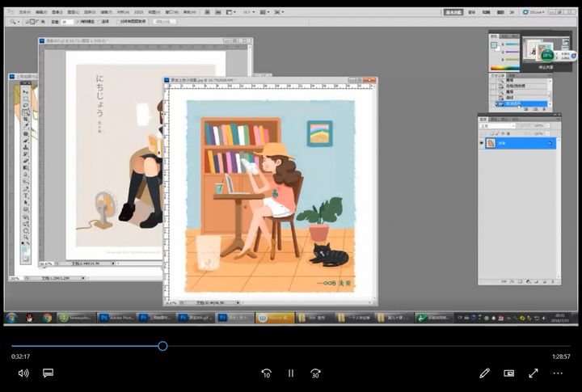The width and height of the screenshot is (582, 392).
Task: Toggle lock all in Layers panel
Action: tap(508, 133)
